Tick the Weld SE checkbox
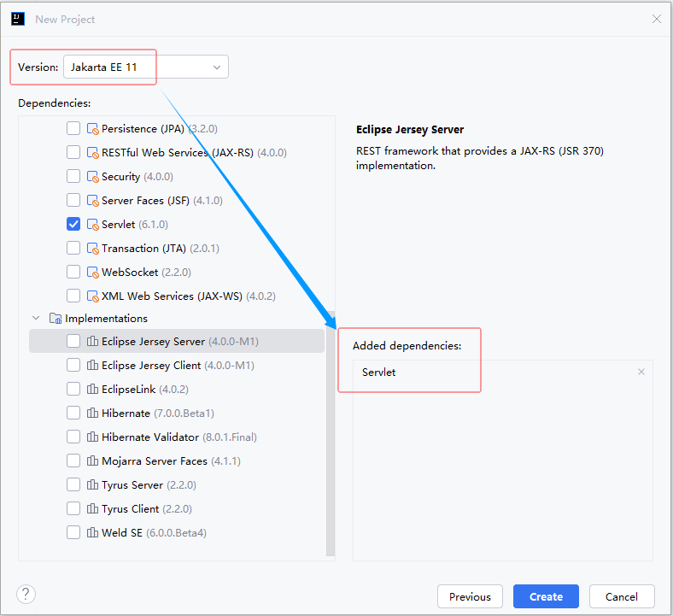673x616 pixels. tap(73, 532)
